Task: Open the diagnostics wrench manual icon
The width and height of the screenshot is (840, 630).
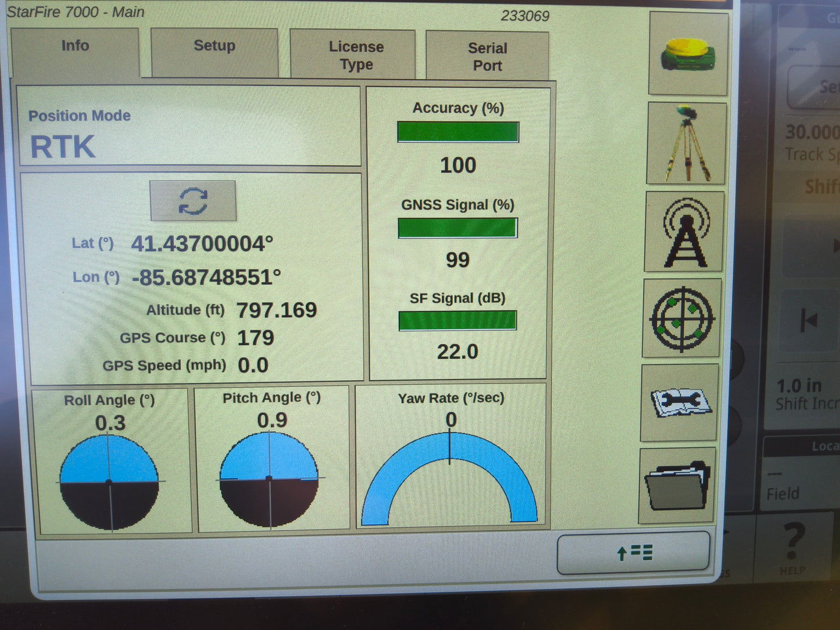Action: 679,403
